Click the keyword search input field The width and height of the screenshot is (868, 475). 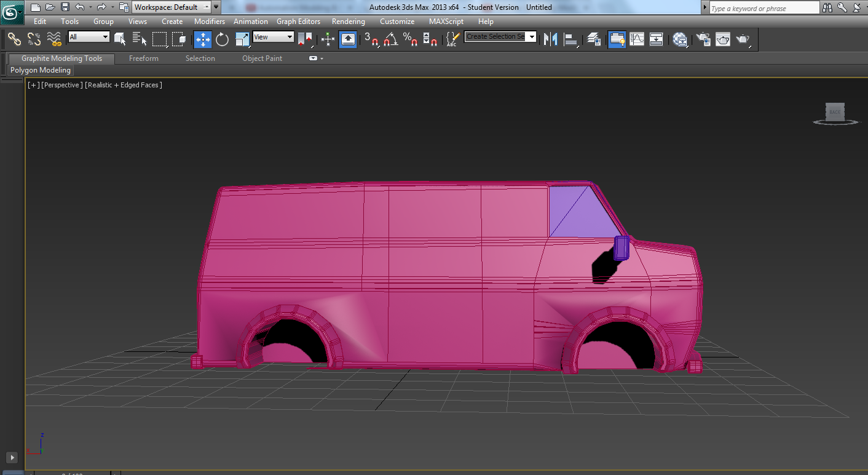pos(763,8)
